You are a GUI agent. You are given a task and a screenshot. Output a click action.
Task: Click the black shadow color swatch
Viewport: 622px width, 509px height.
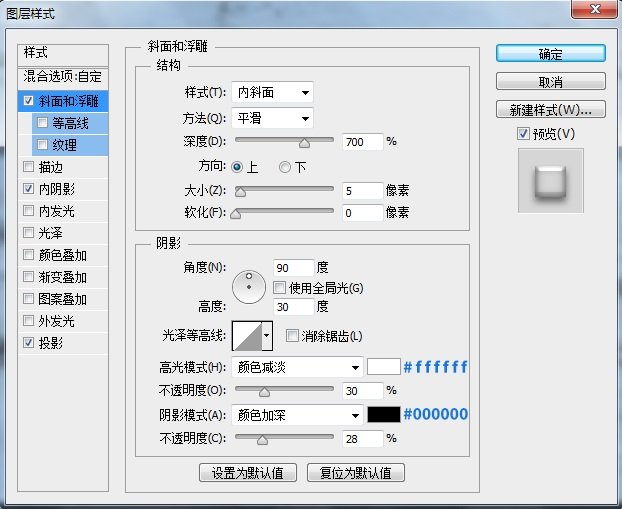(384, 415)
